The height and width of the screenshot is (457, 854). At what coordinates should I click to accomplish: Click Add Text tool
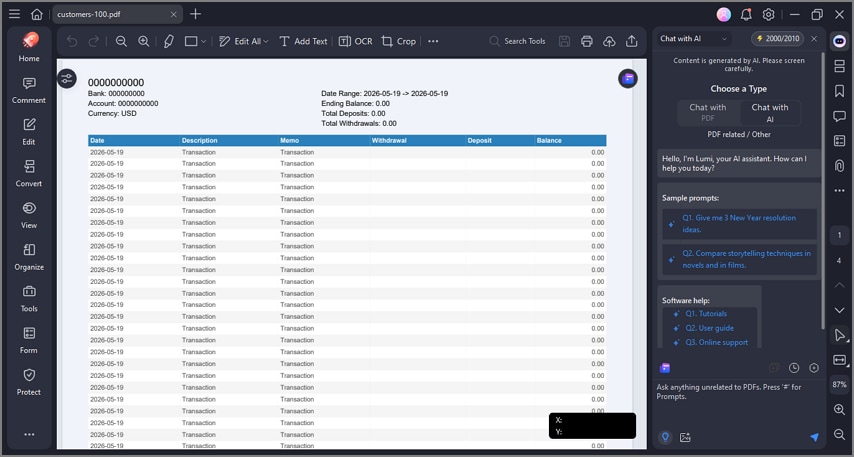tap(303, 41)
